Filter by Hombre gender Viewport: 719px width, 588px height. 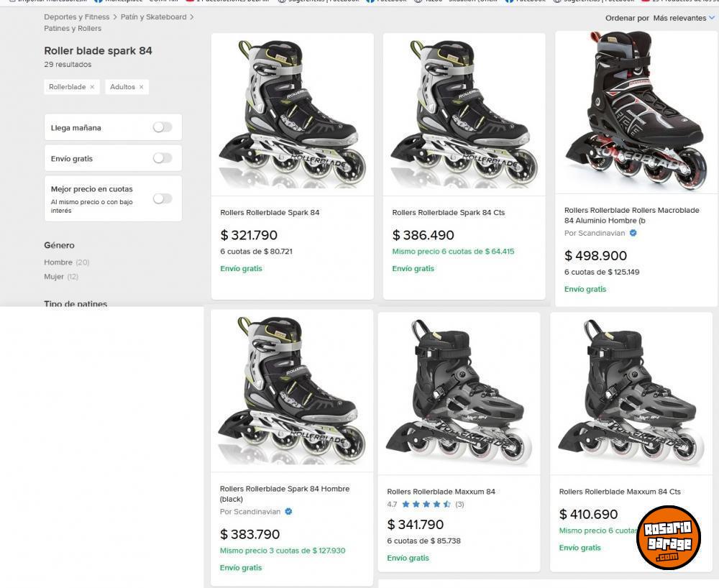tap(58, 262)
